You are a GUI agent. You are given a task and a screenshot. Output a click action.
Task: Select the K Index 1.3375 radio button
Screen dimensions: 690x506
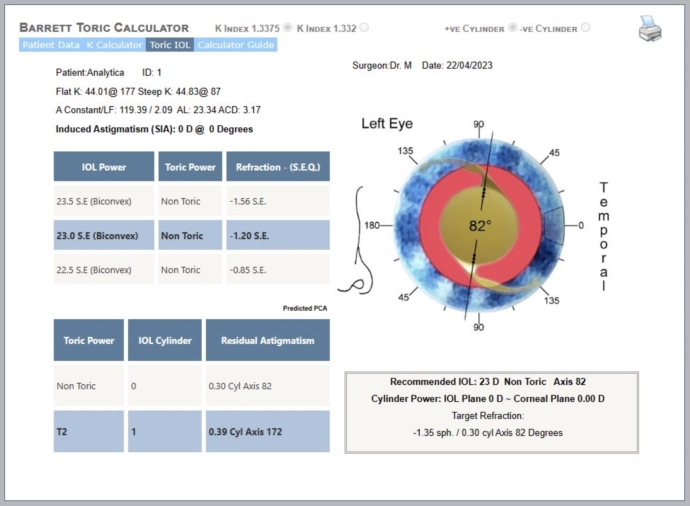click(x=289, y=28)
